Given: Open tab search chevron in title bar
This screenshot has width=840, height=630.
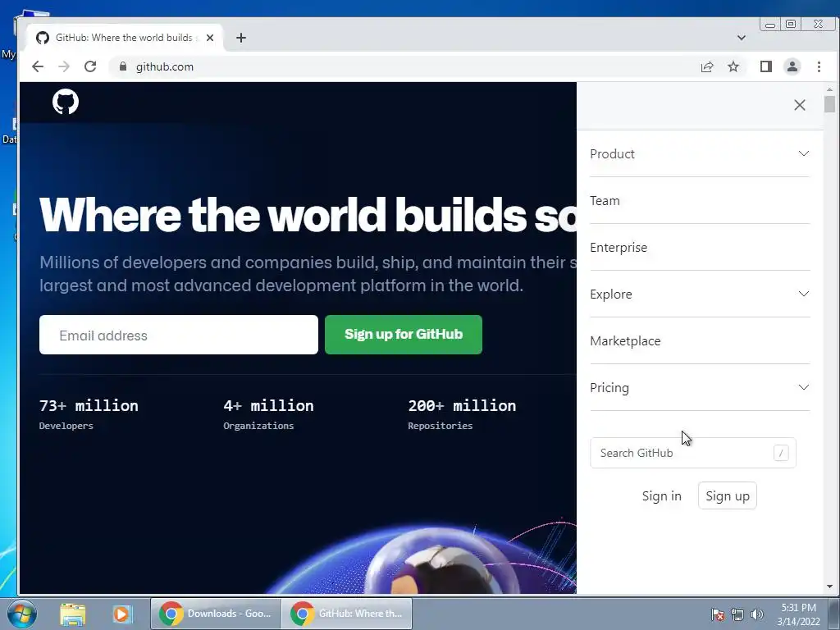Looking at the screenshot, I should (742, 38).
